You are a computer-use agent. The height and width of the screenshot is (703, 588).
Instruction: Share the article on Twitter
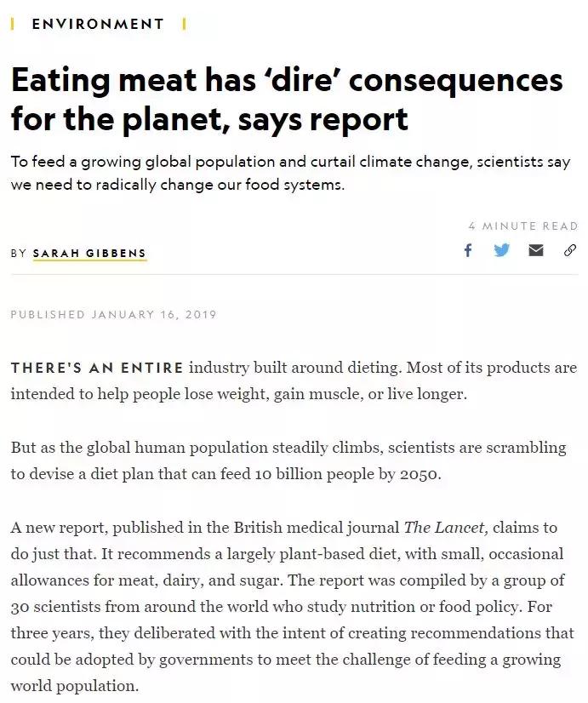point(502,250)
